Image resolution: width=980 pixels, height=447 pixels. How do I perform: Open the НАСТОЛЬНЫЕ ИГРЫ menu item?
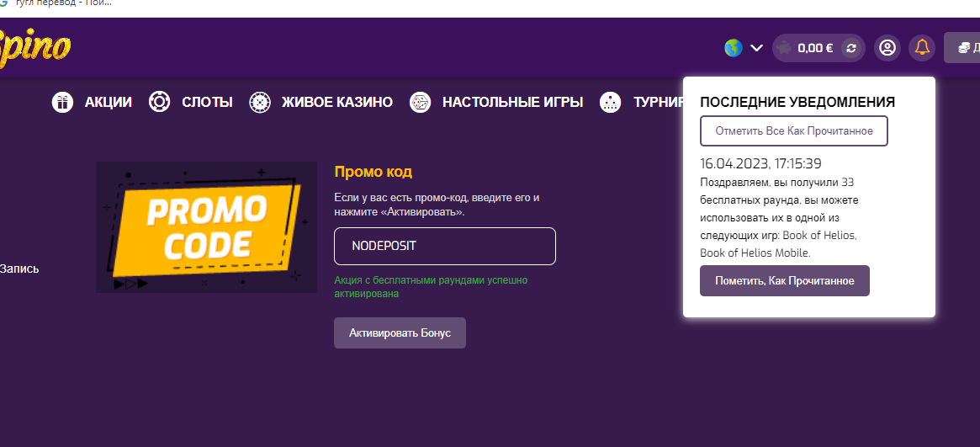[512, 102]
